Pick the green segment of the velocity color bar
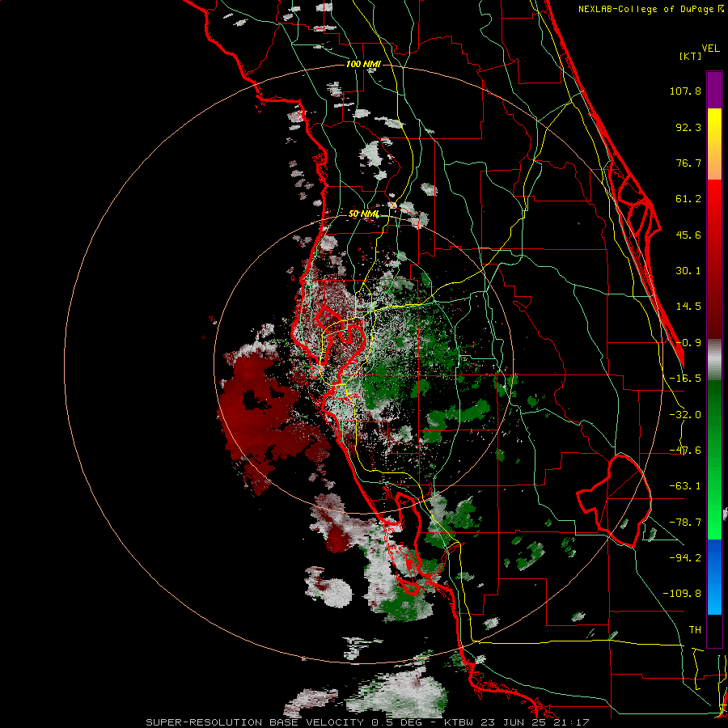Image resolution: width=728 pixels, height=728 pixels. point(714,459)
